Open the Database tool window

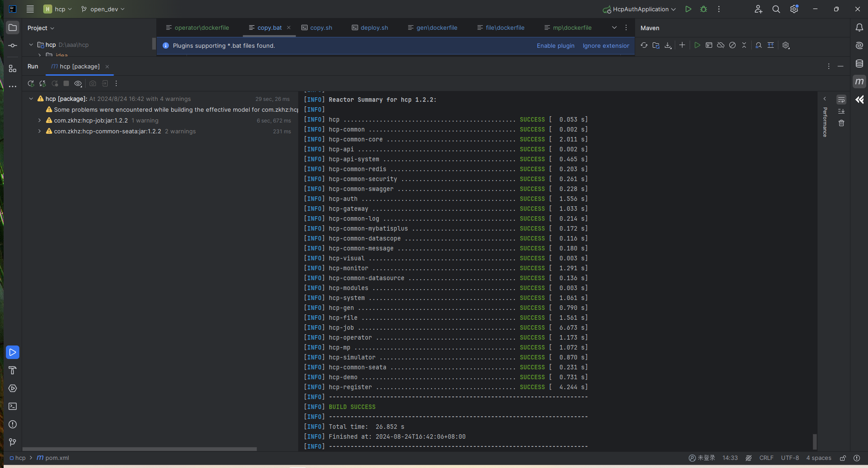(x=859, y=64)
